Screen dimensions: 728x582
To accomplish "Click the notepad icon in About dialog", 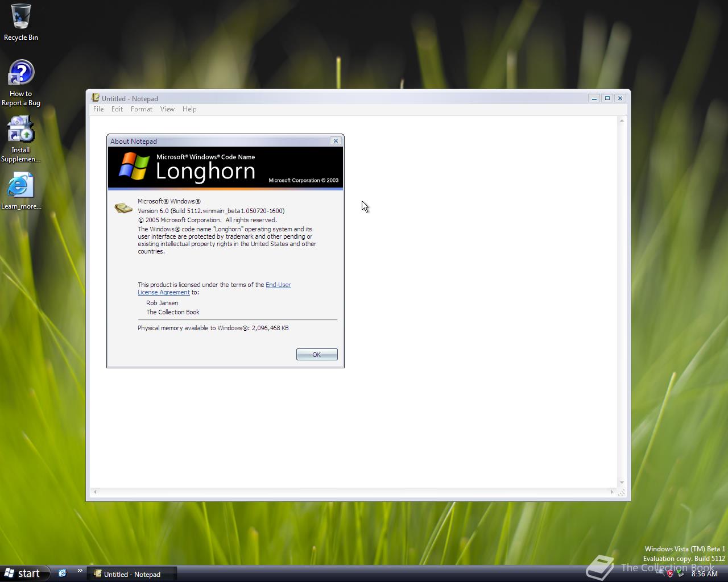I will point(123,208).
